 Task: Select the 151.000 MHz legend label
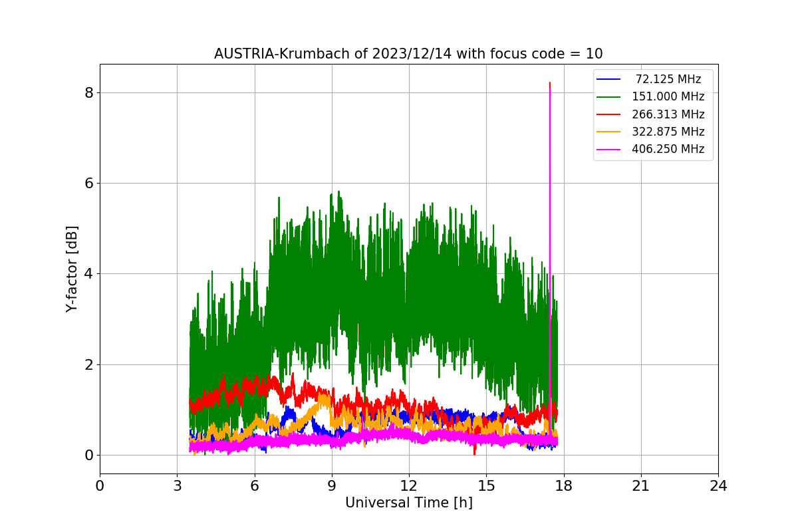click(x=668, y=96)
